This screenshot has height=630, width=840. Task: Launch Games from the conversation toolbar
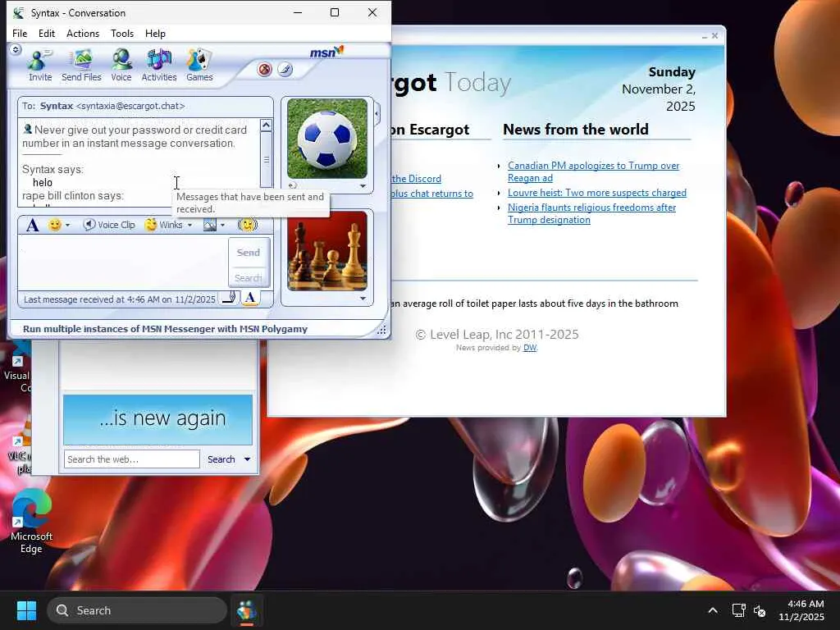tap(199, 66)
